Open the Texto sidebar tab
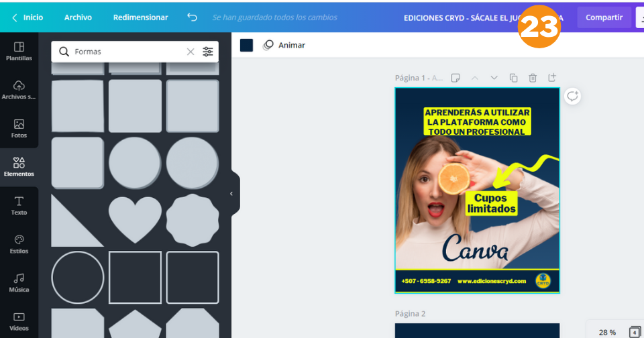The image size is (644, 338). 19,206
